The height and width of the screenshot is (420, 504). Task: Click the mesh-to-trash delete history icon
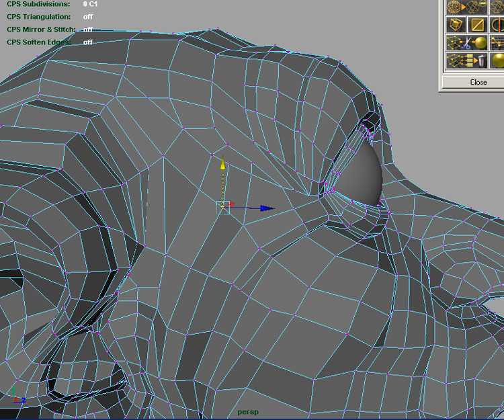[466, 61]
